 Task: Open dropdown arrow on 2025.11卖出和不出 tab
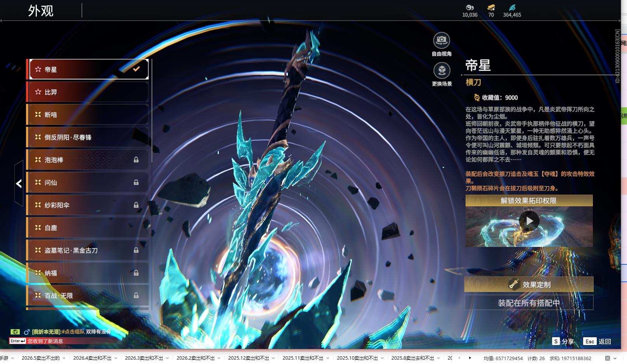tap(327, 358)
